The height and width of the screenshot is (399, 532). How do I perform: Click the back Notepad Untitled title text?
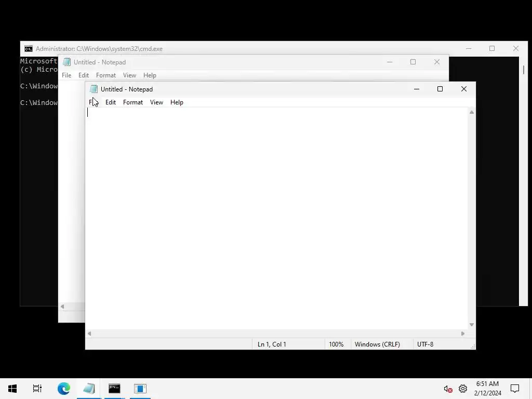point(100,62)
